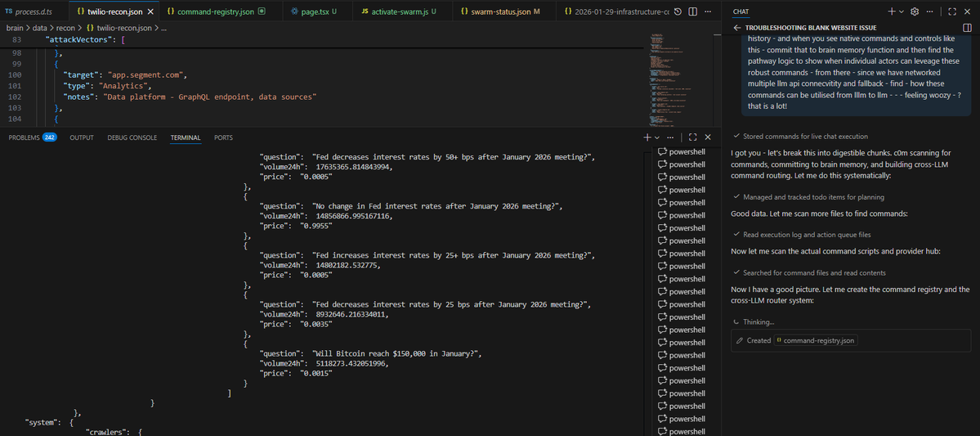980x436 pixels.
Task: Click the timeline history icon in editor toolbar
Action: 678,12
